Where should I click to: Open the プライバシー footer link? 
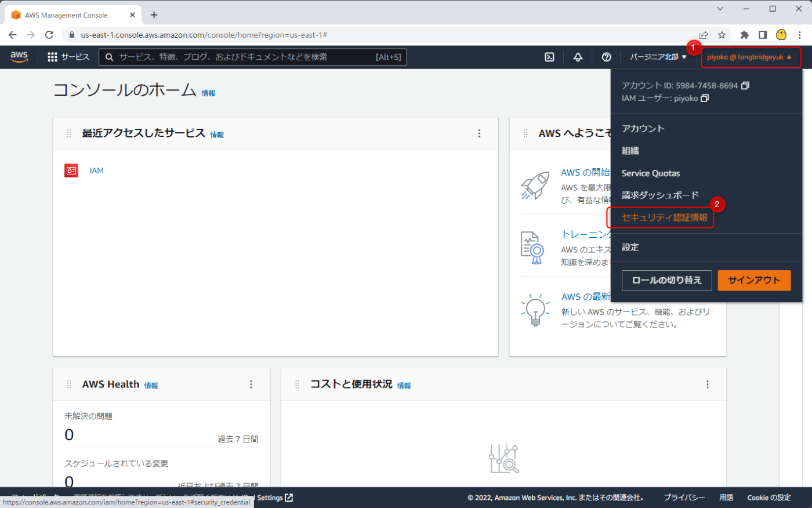pyautogui.click(x=684, y=498)
